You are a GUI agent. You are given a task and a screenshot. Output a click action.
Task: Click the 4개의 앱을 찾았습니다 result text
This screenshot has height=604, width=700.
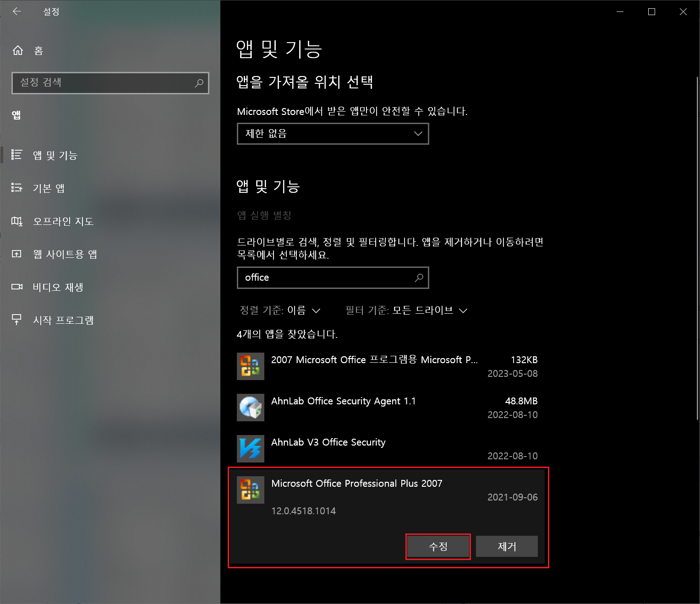(x=287, y=334)
